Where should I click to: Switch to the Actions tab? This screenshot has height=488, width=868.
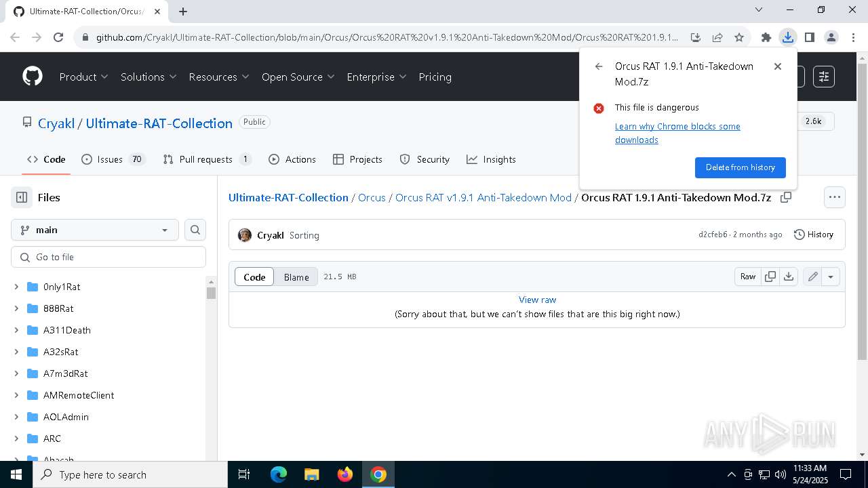pyautogui.click(x=292, y=159)
